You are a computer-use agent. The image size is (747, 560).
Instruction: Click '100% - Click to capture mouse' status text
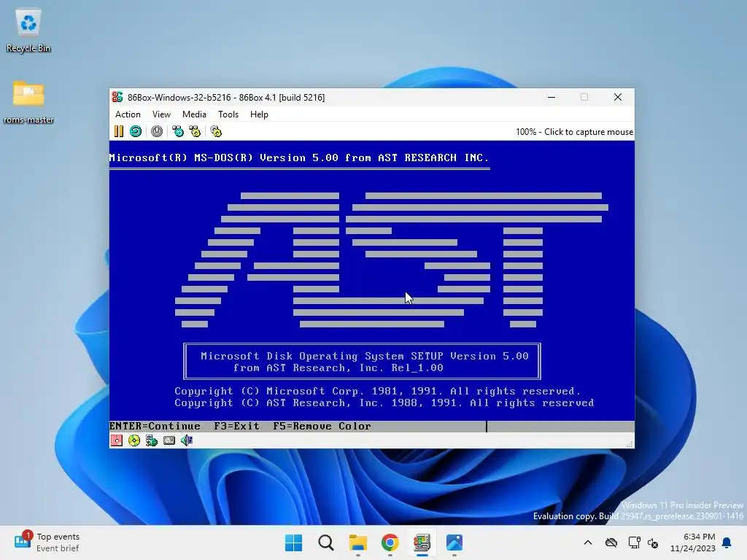pyautogui.click(x=575, y=132)
